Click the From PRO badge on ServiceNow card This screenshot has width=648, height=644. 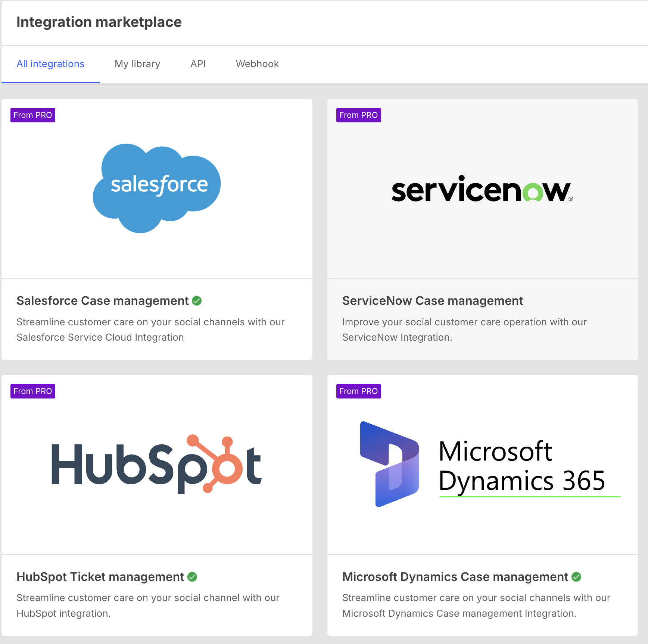pos(358,115)
